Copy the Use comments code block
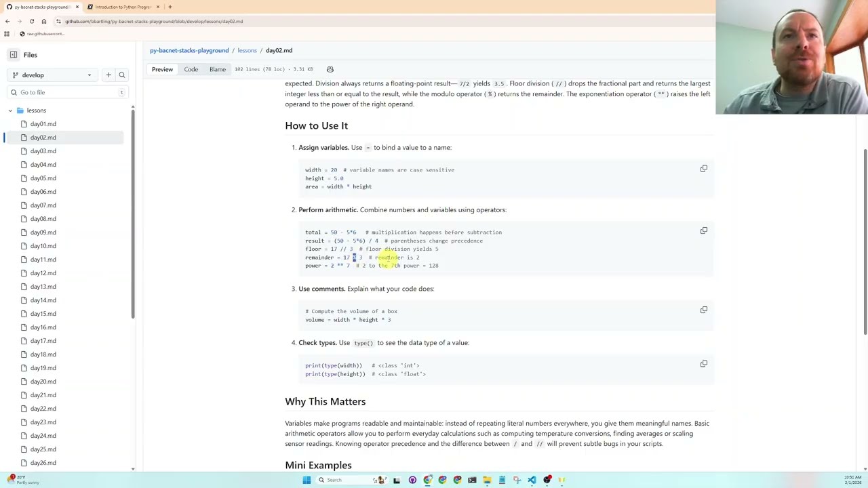 704,310
